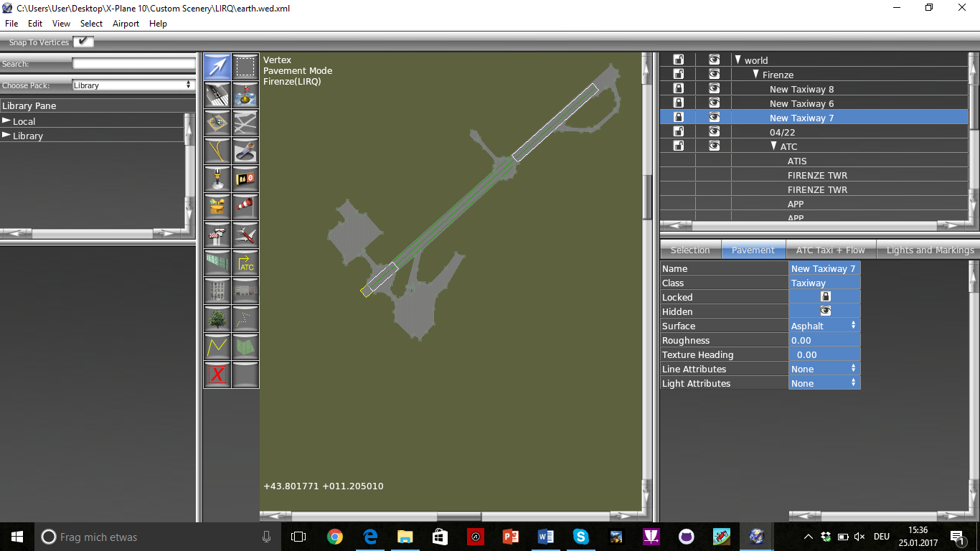Toggle the Snap To Vertices checkbox
The height and width of the screenshot is (551, 980).
[x=83, y=42]
